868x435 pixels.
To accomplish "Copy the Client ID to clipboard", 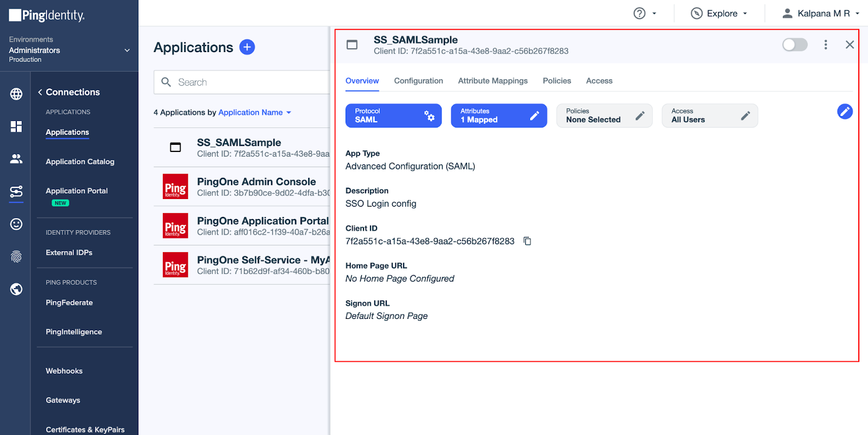I will pyautogui.click(x=527, y=241).
